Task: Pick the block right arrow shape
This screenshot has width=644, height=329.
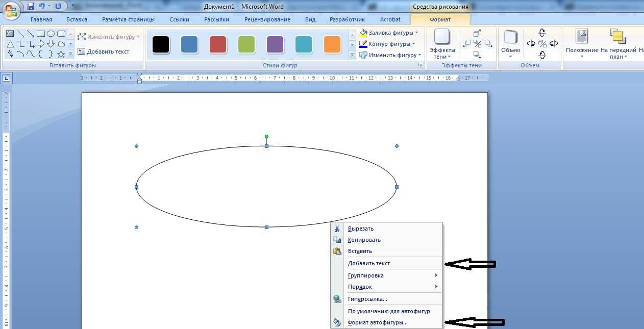Action: click(x=40, y=44)
